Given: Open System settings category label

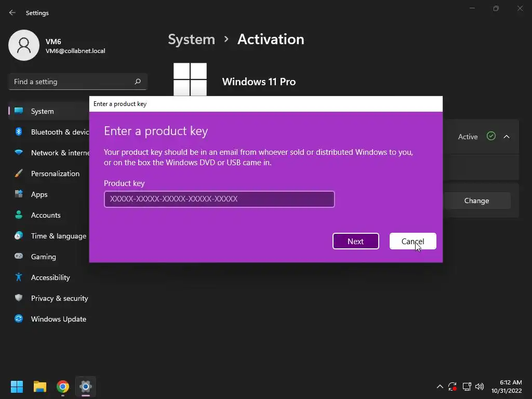Looking at the screenshot, I should 43,111.
